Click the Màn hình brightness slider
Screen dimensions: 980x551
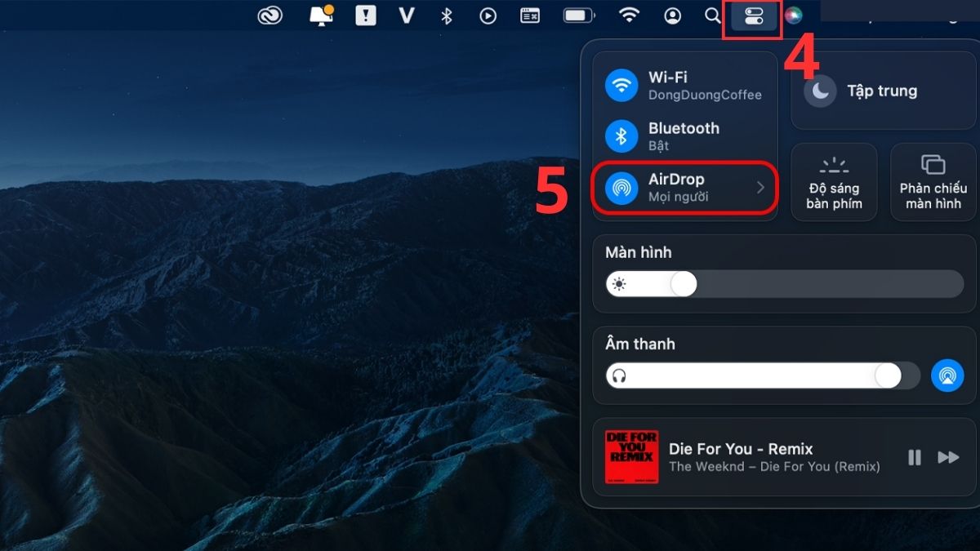[785, 284]
